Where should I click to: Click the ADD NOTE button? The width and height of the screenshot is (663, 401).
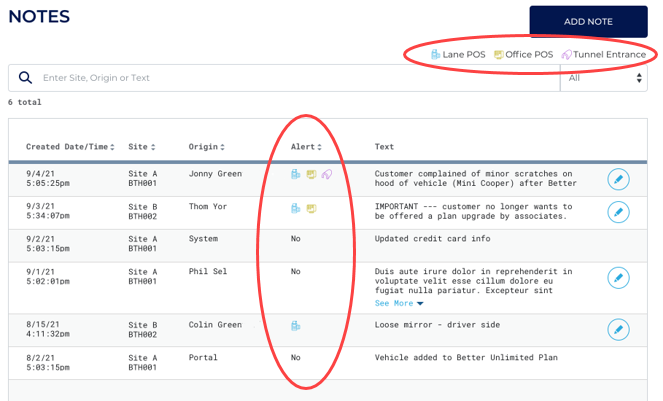(588, 22)
